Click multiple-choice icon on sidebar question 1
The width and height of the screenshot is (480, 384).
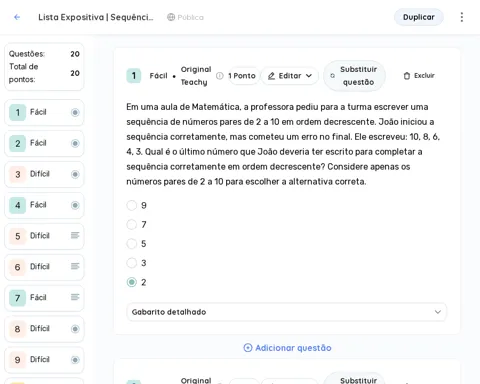[75, 112]
